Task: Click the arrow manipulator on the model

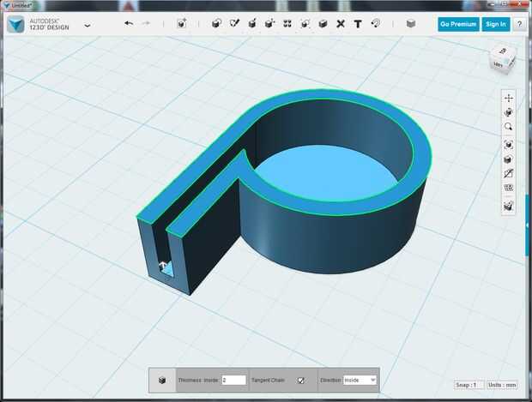Action: (x=163, y=264)
